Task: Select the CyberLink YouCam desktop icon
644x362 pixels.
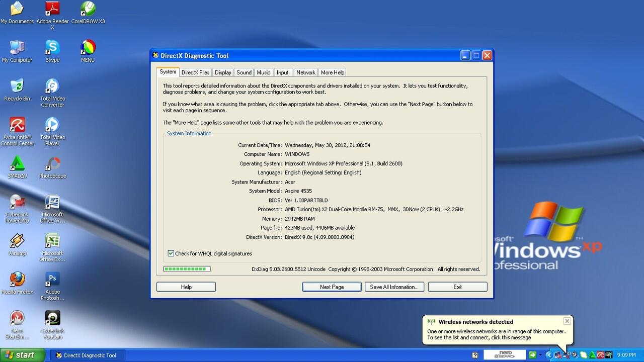Action: pos(52,325)
